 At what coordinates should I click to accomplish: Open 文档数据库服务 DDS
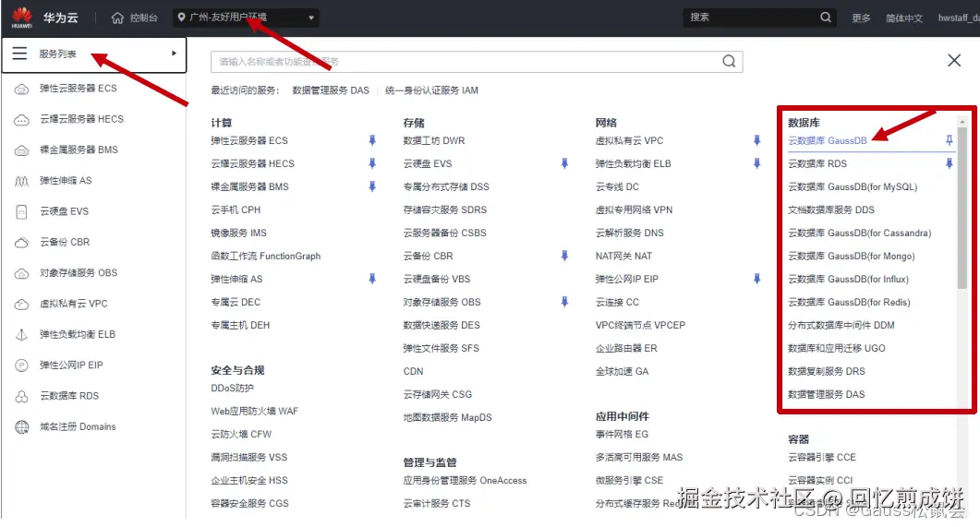pos(830,210)
